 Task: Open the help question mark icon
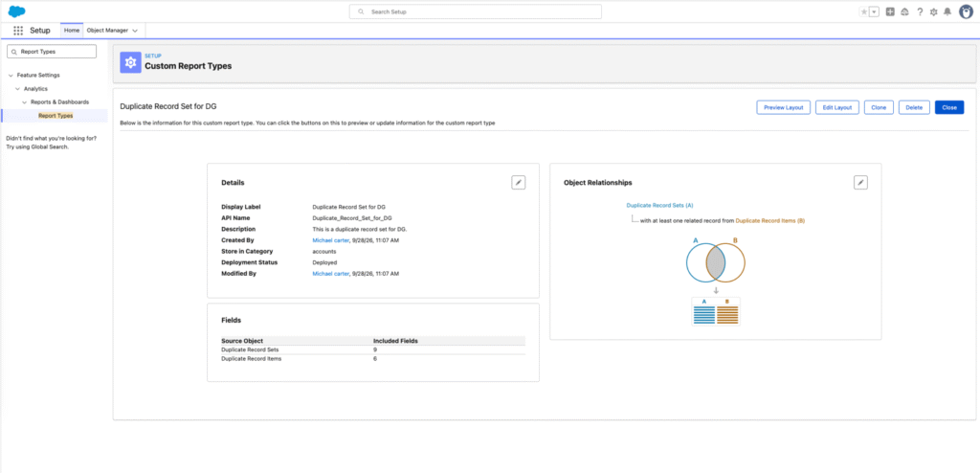coord(920,11)
